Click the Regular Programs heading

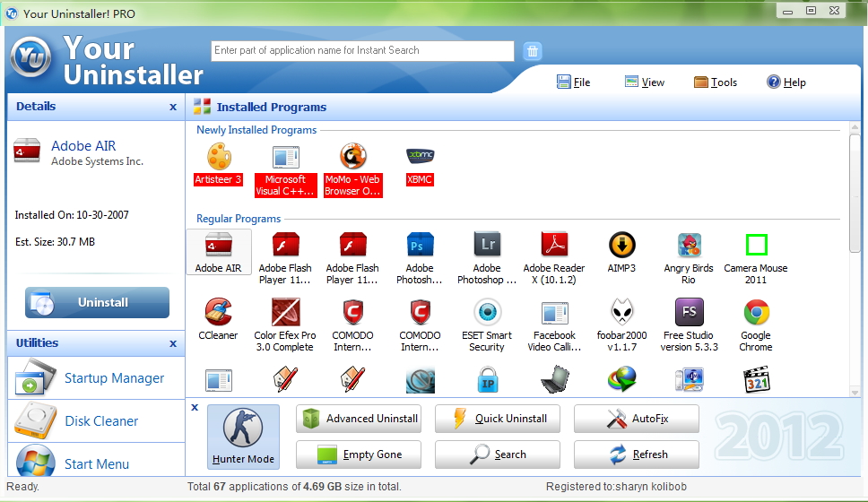239,219
